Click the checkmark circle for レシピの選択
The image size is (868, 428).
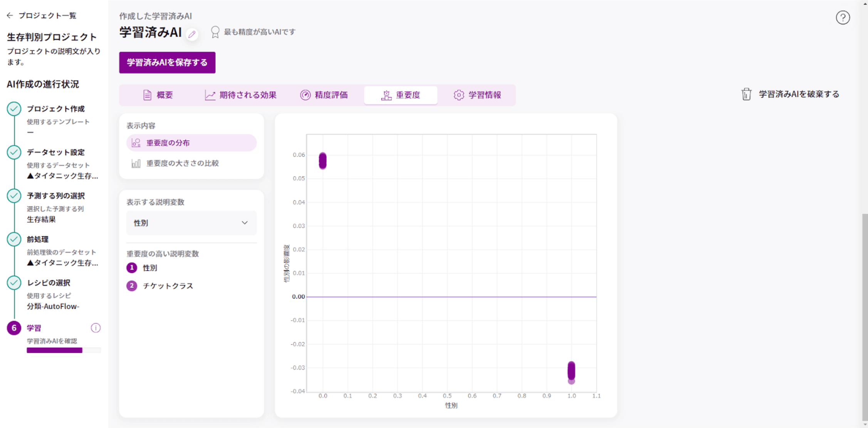click(x=14, y=283)
